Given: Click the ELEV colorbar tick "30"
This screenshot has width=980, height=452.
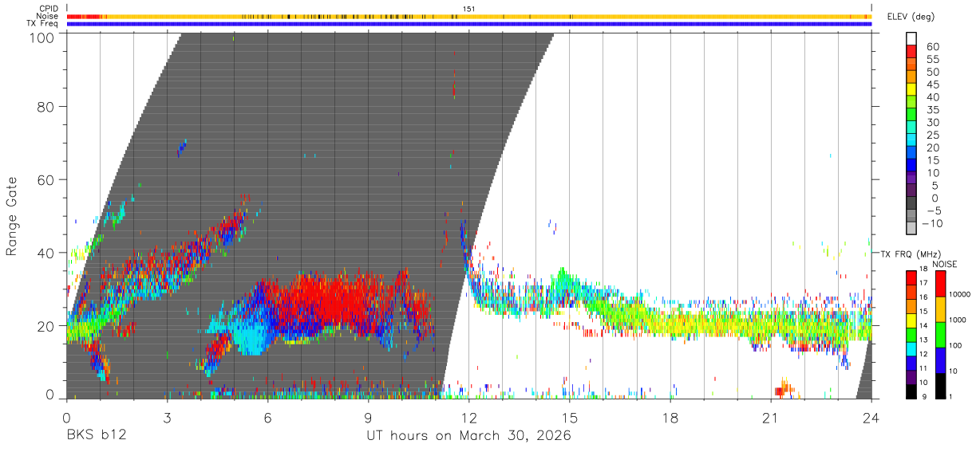Looking at the screenshot, I should [x=932, y=122].
